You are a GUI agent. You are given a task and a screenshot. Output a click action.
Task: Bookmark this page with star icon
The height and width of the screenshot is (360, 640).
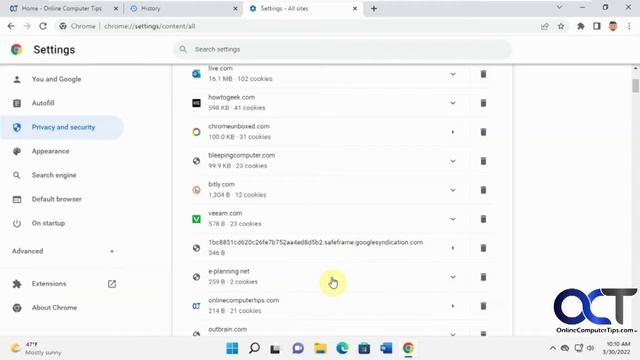(561, 26)
